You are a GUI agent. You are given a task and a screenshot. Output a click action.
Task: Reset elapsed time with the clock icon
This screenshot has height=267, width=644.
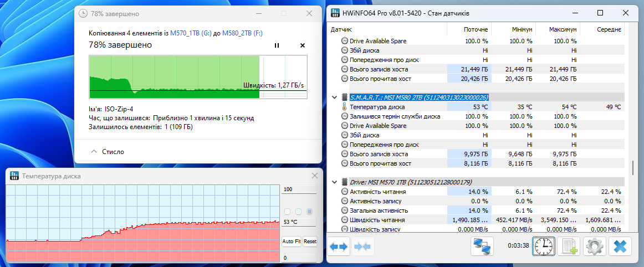click(x=544, y=247)
